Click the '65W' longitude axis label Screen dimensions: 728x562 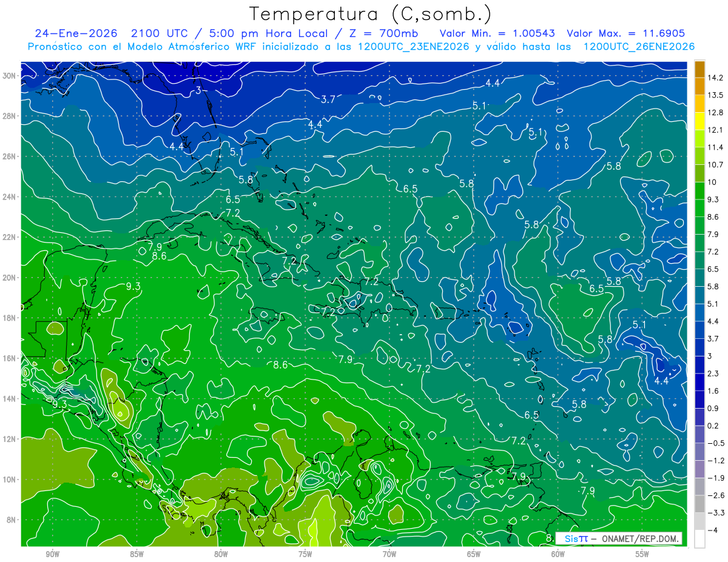click(474, 554)
